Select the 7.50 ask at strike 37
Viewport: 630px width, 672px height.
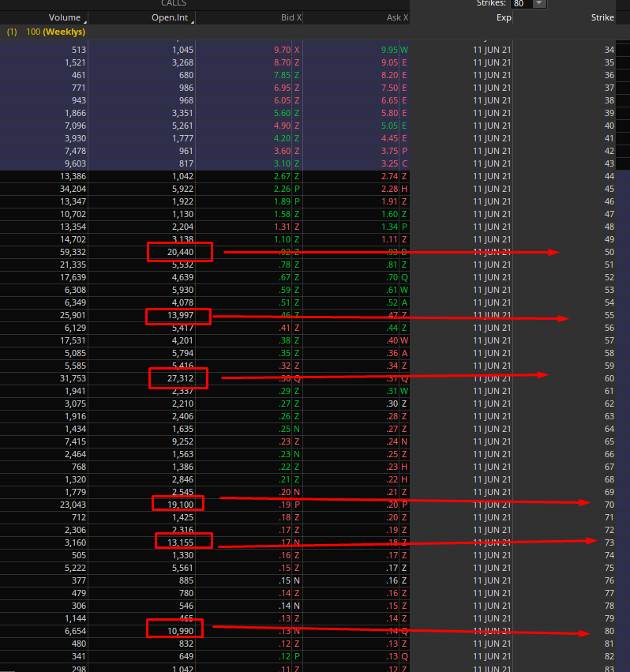click(389, 88)
